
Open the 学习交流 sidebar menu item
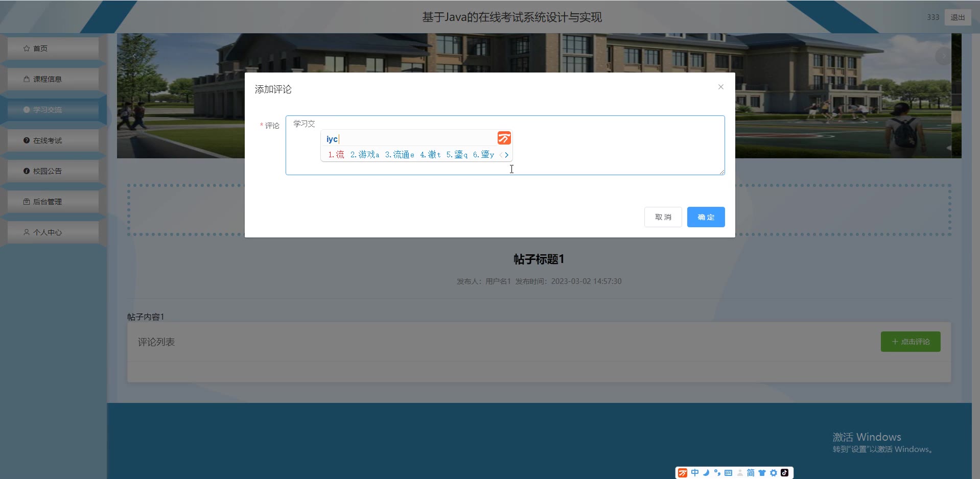click(53, 110)
